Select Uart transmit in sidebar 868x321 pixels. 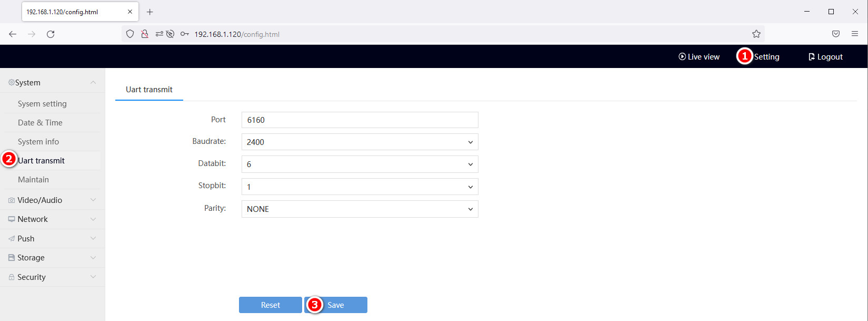(x=42, y=161)
